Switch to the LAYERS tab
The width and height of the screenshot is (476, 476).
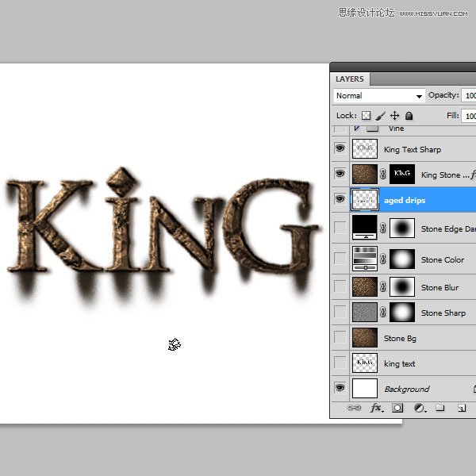(349, 79)
